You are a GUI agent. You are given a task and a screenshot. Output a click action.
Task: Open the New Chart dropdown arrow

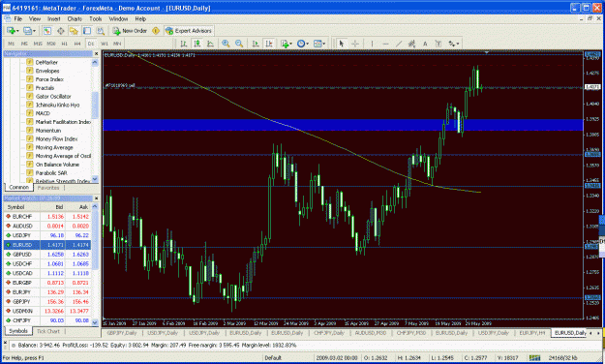(x=17, y=31)
